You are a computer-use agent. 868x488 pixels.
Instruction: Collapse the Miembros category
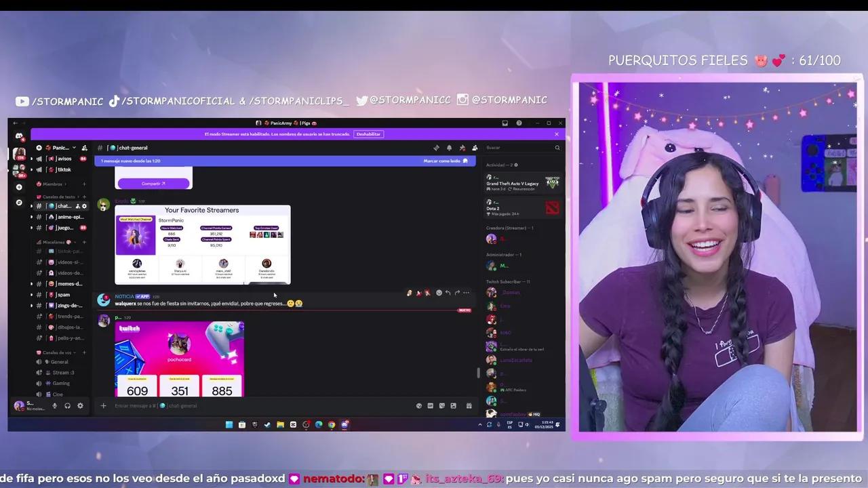click(x=52, y=184)
